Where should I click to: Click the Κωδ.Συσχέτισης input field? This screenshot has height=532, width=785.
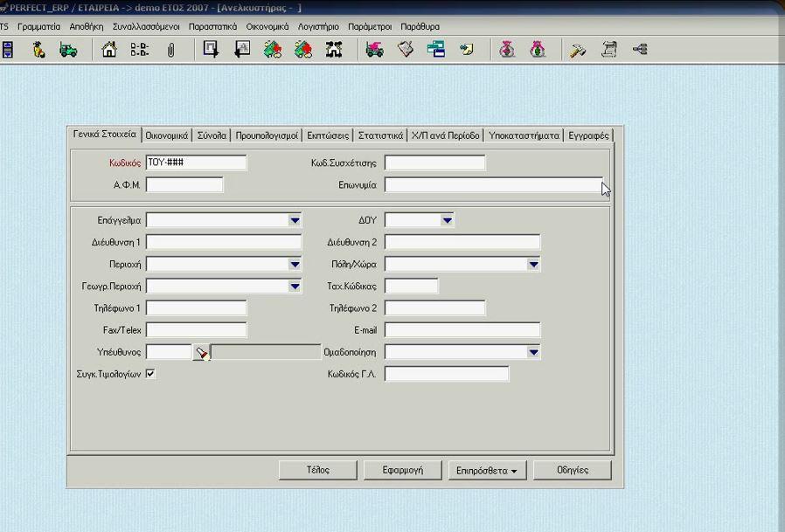coord(434,162)
